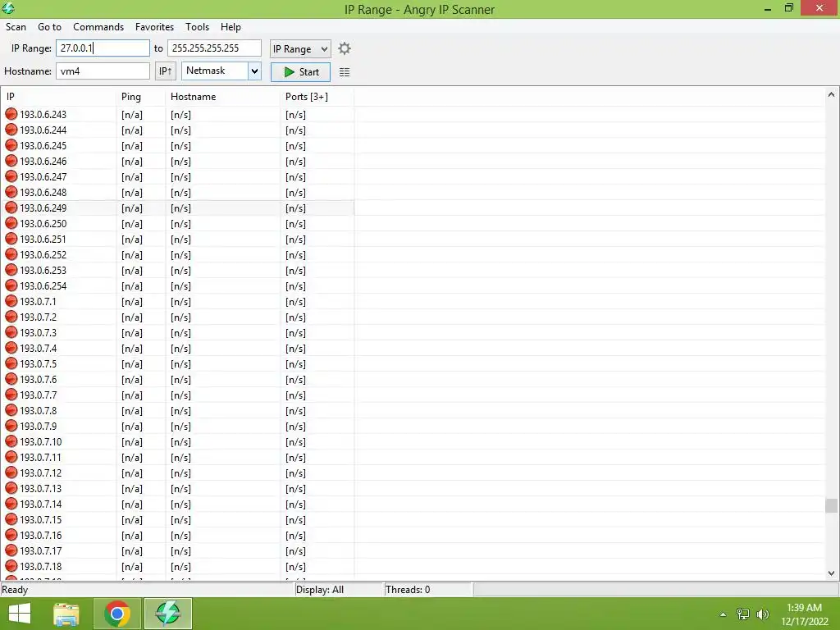Open the Help menu

(x=231, y=27)
